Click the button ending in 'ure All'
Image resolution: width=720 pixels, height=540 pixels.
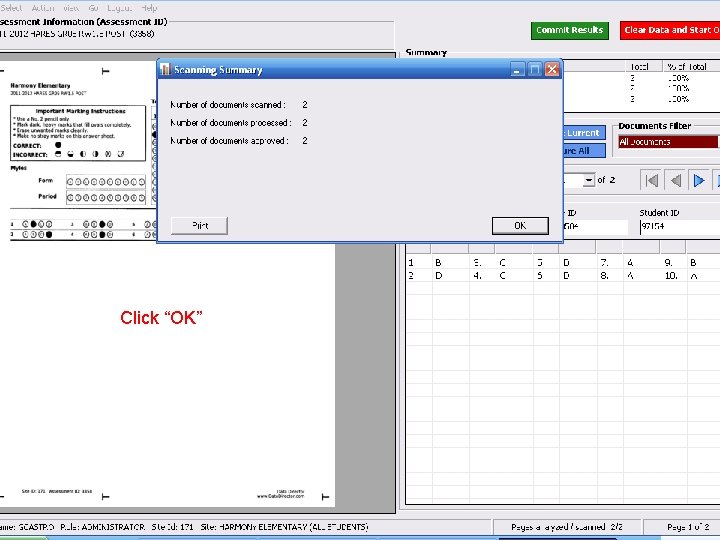coord(584,151)
